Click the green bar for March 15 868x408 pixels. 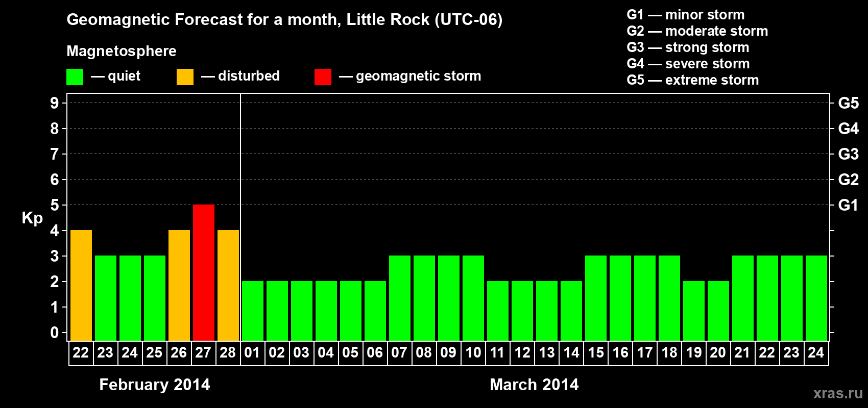click(x=596, y=298)
